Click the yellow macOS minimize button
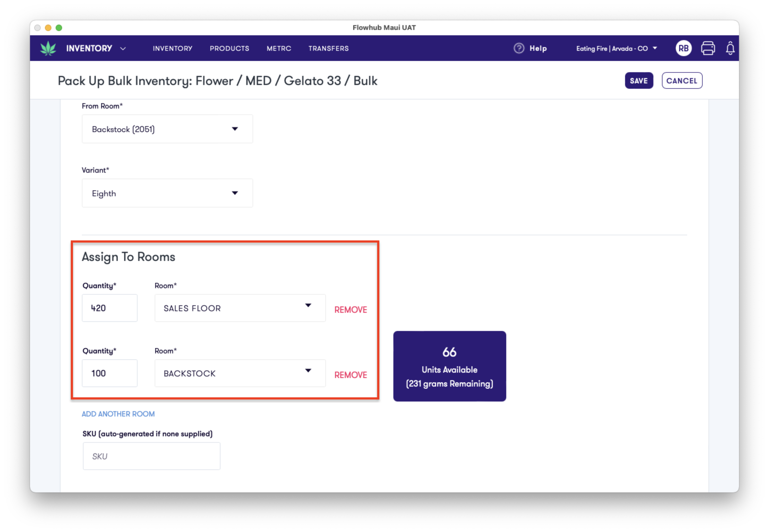769x532 pixels. coord(48,28)
